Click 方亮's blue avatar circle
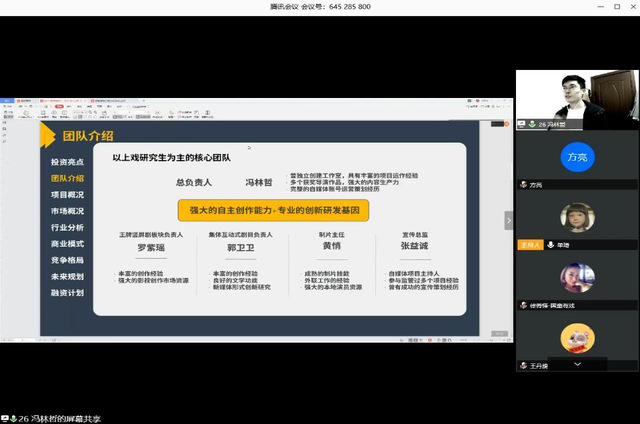Screen dimensions: 640x424 tap(577, 156)
